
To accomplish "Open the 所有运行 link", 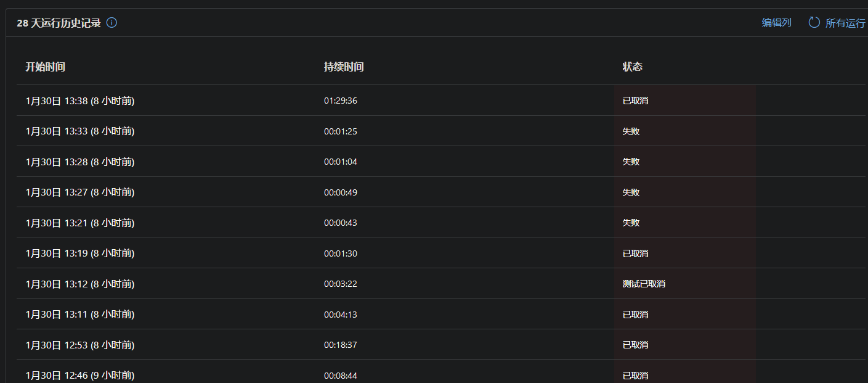I will pos(845,23).
